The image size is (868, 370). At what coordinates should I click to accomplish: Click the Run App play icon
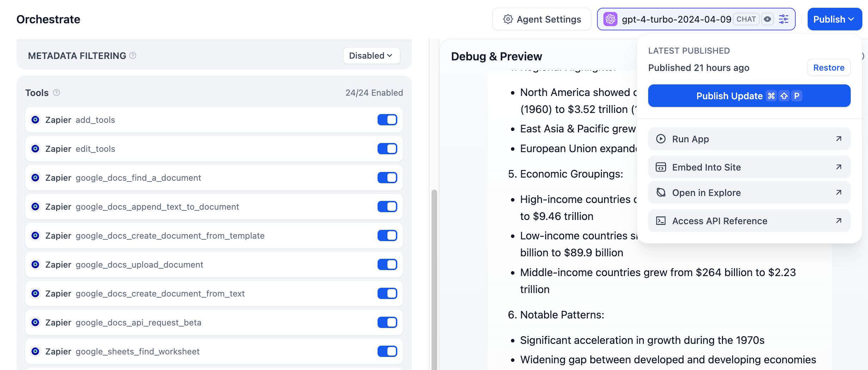661,139
